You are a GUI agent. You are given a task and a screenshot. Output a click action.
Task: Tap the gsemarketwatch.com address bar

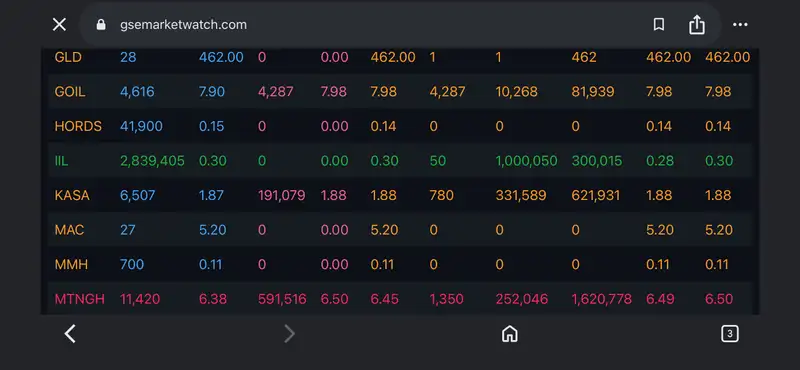[357, 24]
